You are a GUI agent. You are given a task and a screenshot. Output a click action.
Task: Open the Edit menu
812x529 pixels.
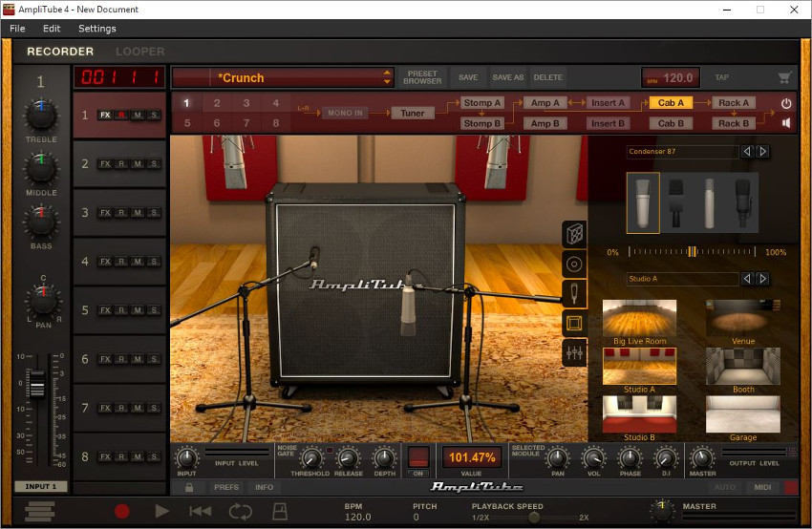[x=52, y=29]
